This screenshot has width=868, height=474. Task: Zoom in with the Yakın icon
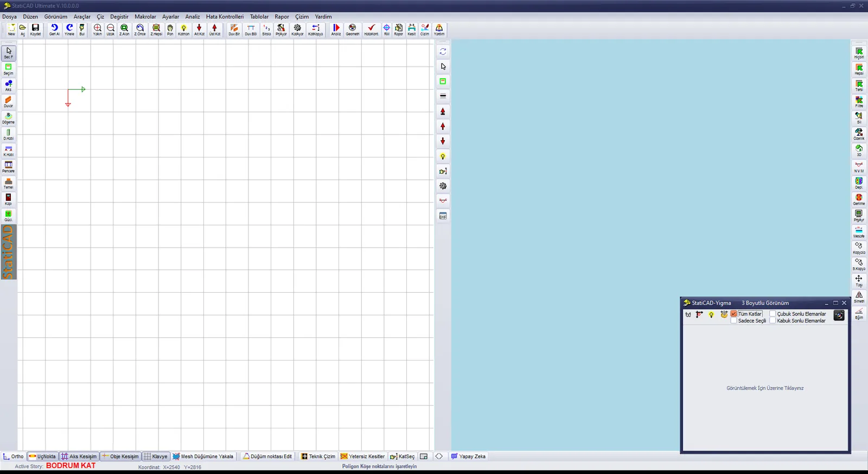[x=97, y=29]
